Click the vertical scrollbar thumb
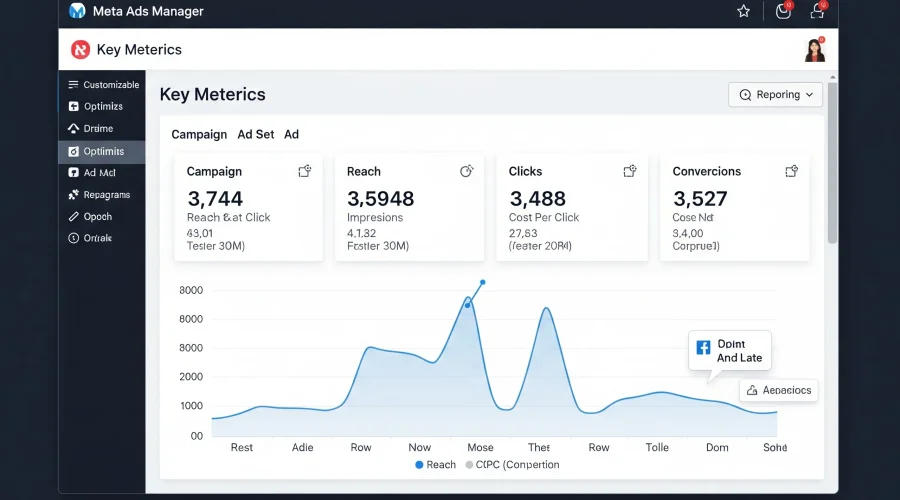 (x=832, y=162)
